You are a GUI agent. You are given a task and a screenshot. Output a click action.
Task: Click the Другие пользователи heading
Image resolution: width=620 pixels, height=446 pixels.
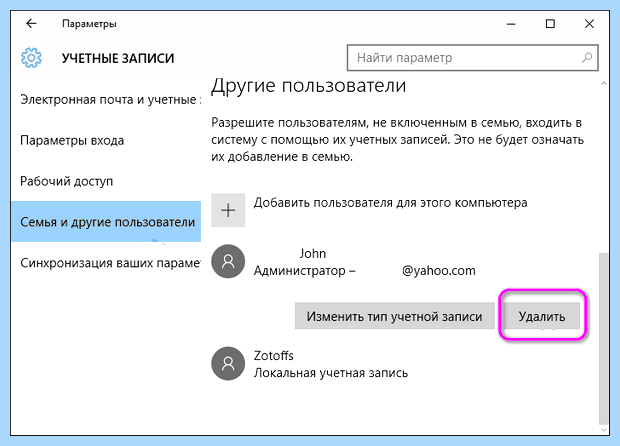coord(308,86)
